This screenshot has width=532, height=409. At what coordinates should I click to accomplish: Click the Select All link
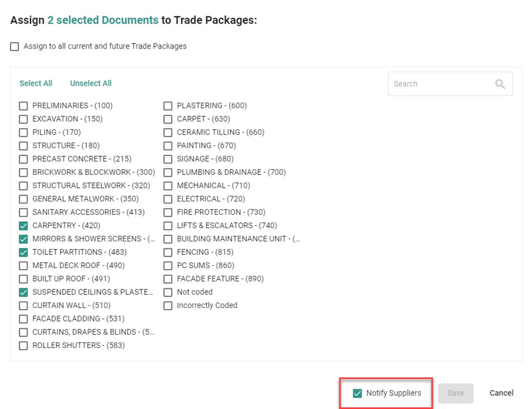(36, 83)
